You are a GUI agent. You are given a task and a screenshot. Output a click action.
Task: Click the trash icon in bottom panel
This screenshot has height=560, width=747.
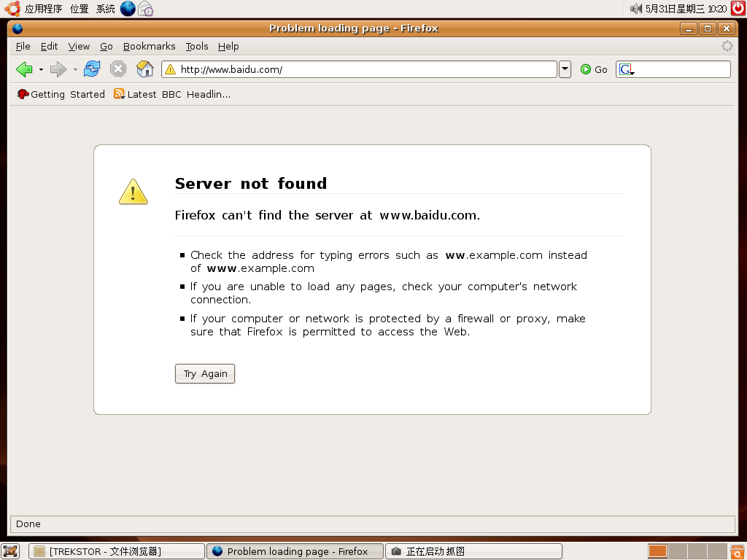click(738, 551)
